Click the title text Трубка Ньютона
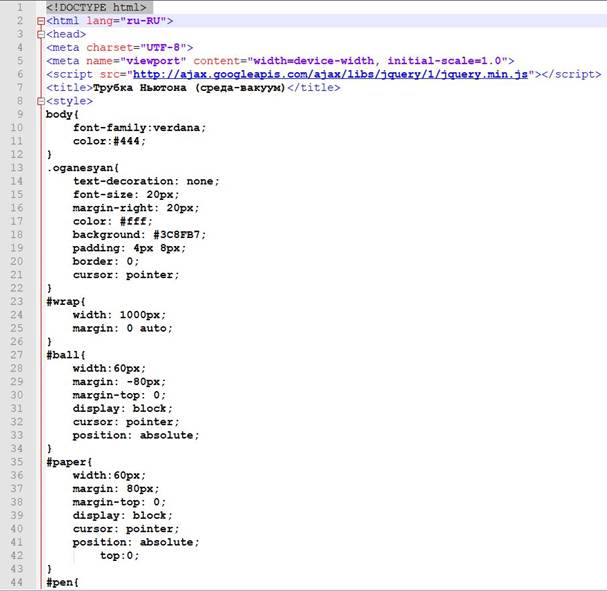 tap(140, 88)
